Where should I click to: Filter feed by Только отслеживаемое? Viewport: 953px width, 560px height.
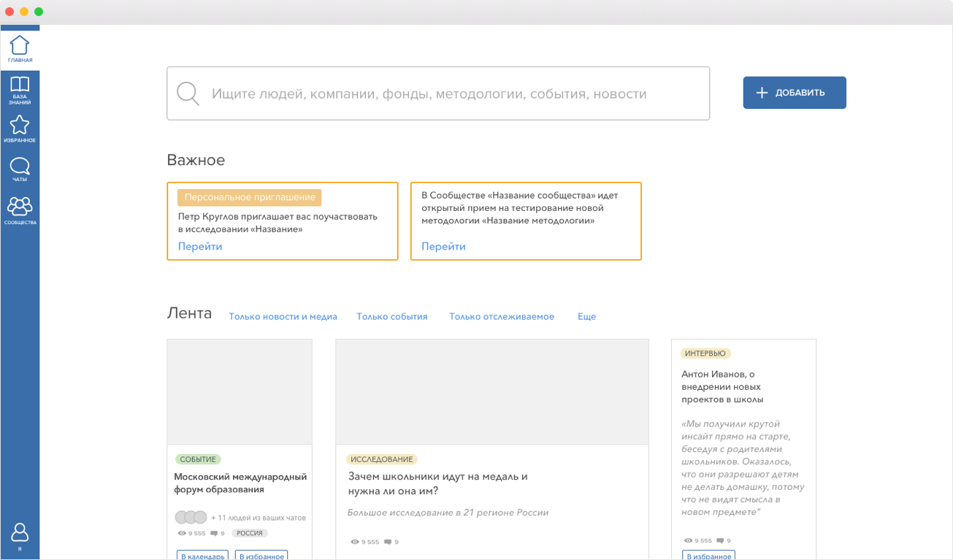502,317
